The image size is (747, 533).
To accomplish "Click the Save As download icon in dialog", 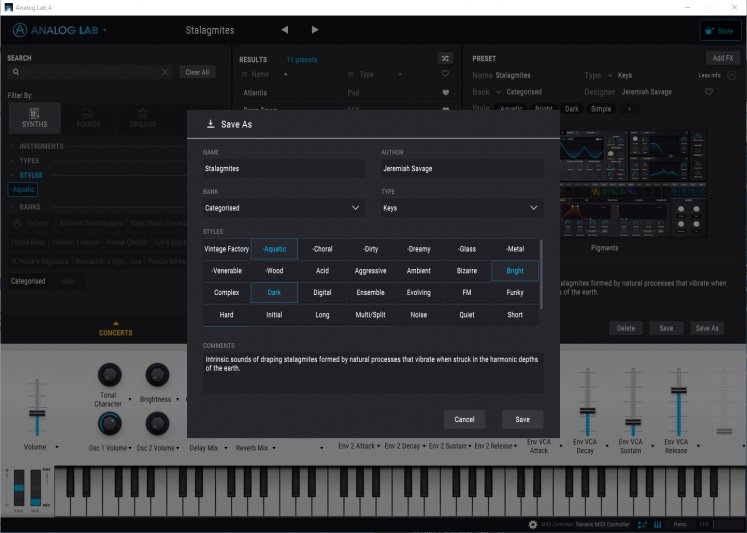I will pyautogui.click(x=210, y=124).
